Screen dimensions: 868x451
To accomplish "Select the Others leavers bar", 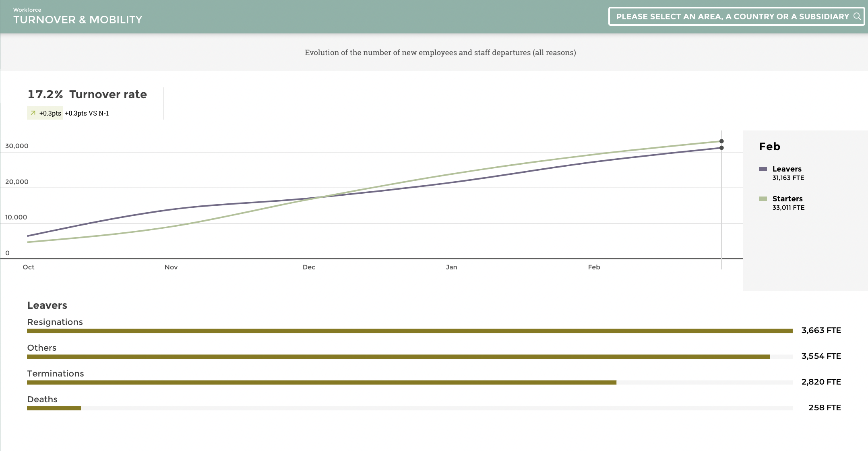I will pos(398,357).
